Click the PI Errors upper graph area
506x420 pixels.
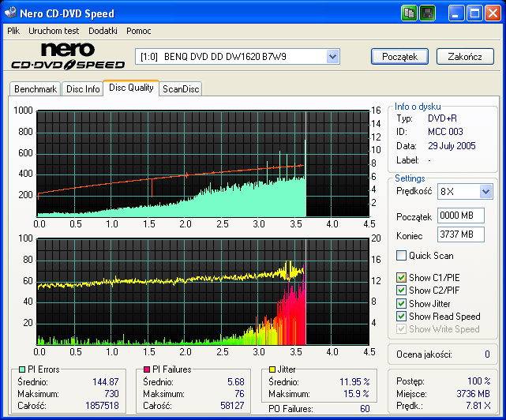click(x=203, y=163)
